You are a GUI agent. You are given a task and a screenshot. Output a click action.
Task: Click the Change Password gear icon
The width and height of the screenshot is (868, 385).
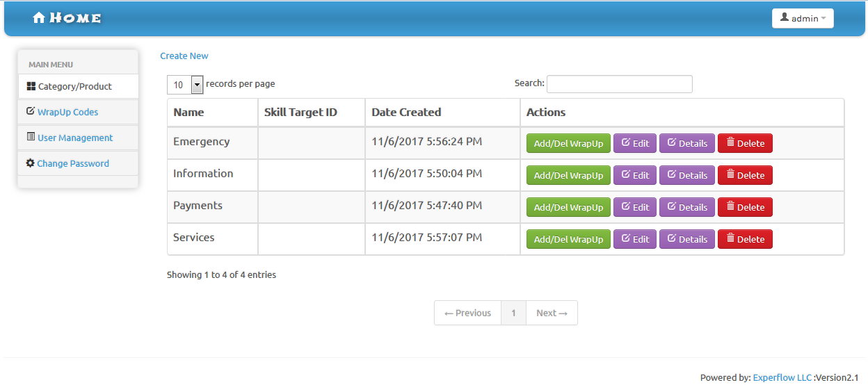point(31,163)
